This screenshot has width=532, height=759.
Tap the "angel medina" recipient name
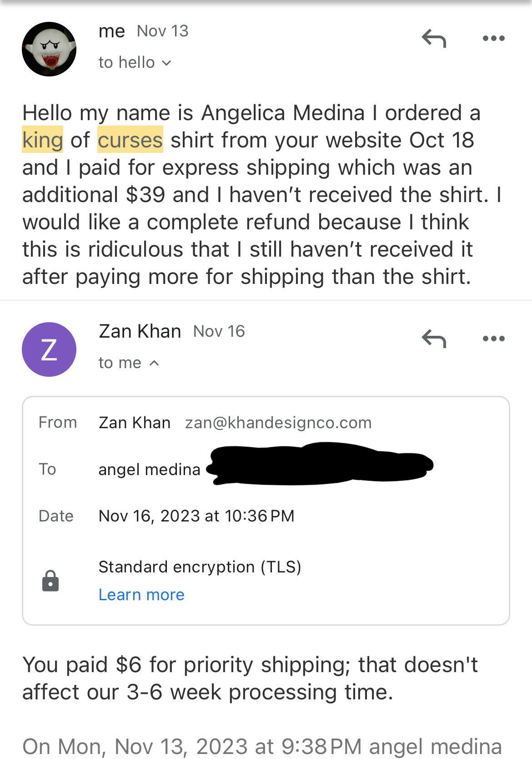pos(149,469)
